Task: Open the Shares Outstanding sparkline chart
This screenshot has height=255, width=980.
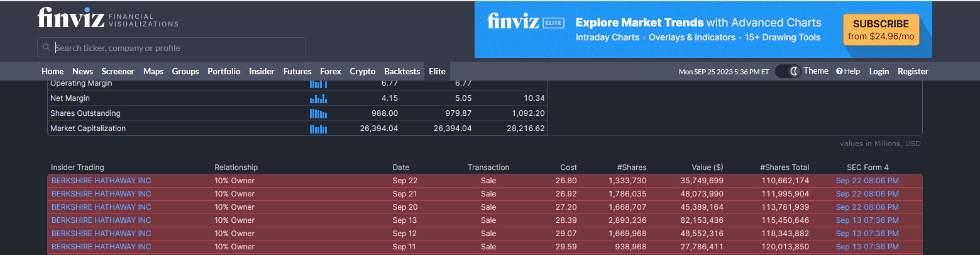Action: tap(319, 113)
